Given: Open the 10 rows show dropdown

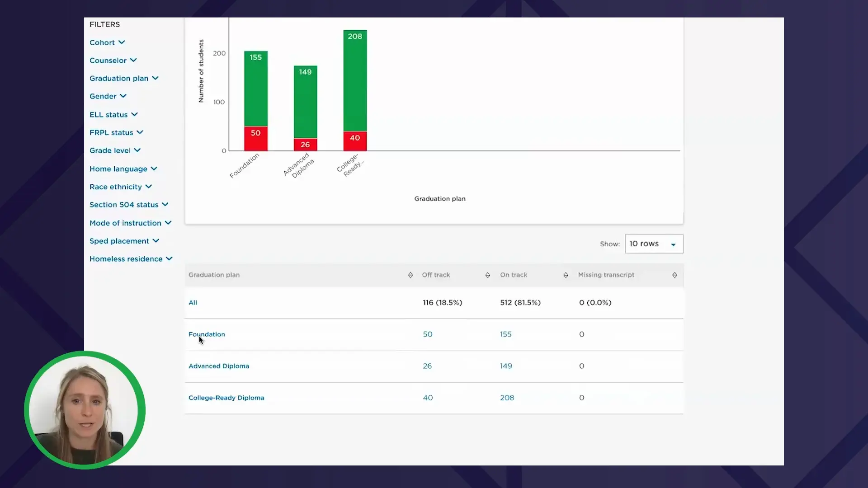Looking at the screenshot, I should pyautogui.click(x=654, y=244).
